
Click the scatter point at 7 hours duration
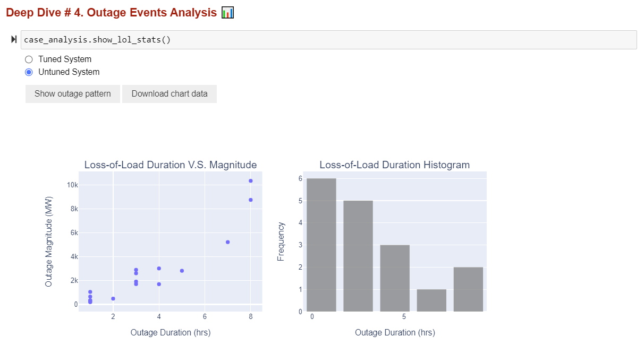tap(228, 242)
